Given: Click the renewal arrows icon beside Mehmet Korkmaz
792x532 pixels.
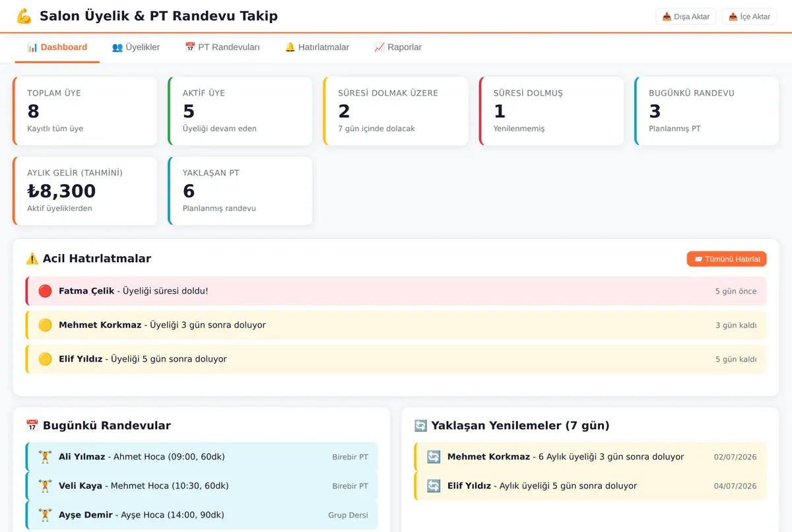Looking at the screenshot, I should (434, 457).
